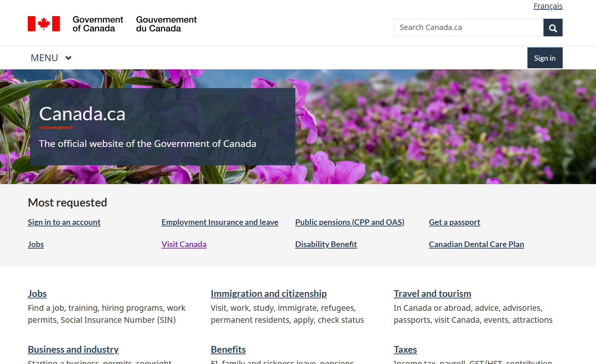Click the Canadian flag logo

(44, 24)
